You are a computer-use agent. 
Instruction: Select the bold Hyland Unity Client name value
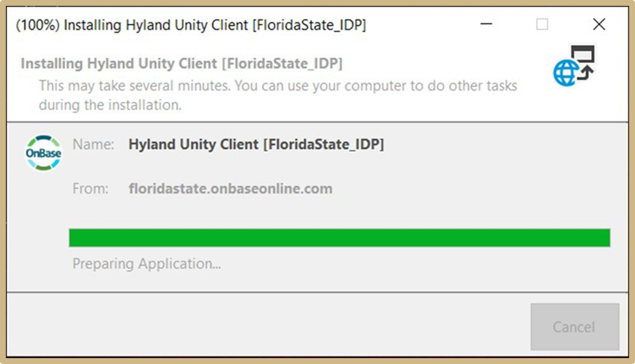coord(256,144)
